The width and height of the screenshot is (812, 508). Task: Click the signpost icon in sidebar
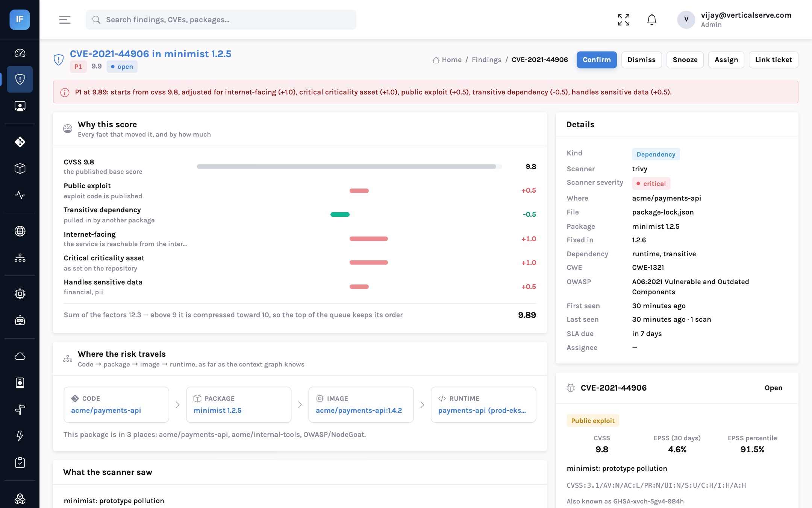[x=20, y=409]
